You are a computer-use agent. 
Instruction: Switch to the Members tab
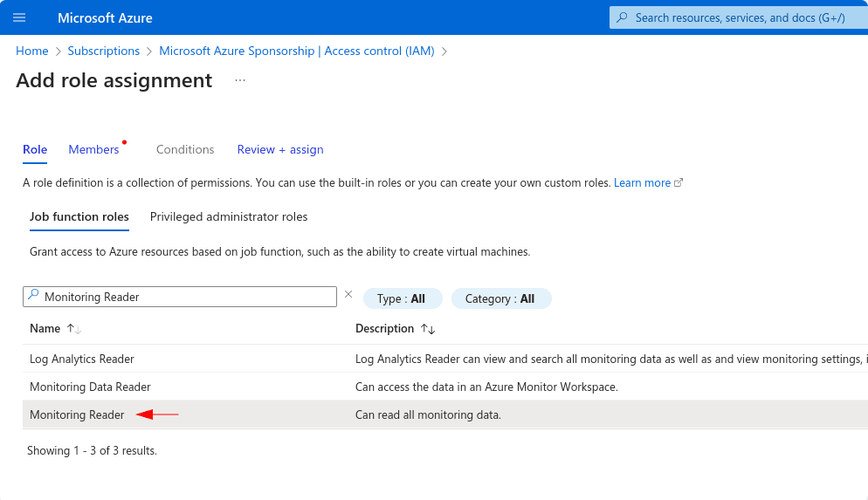93,149
